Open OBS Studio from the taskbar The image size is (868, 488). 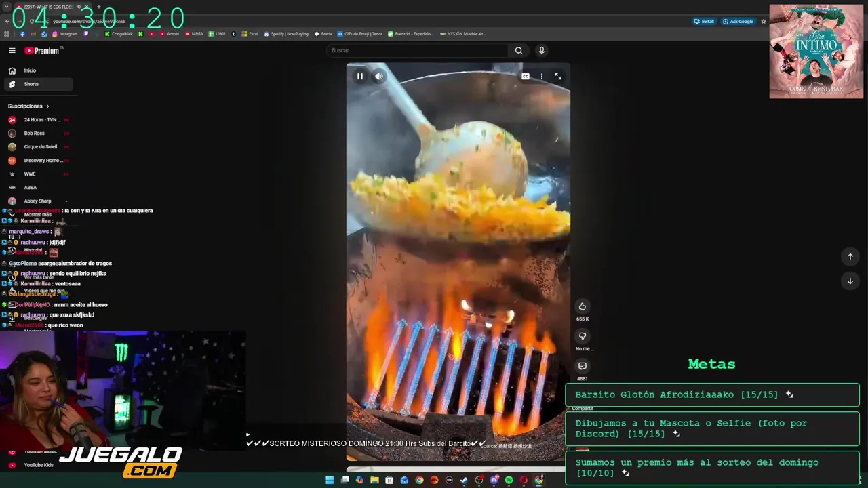(x=479, y=480)
